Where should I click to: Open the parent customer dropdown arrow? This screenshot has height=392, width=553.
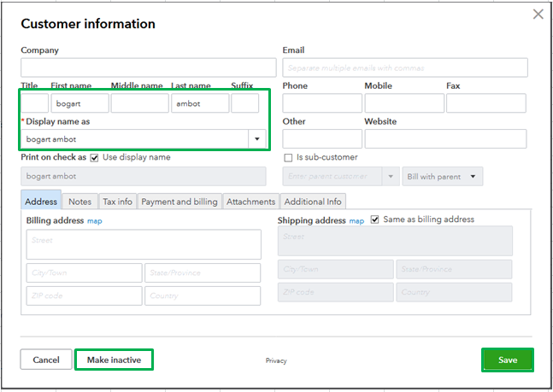(x=390, y=177)
